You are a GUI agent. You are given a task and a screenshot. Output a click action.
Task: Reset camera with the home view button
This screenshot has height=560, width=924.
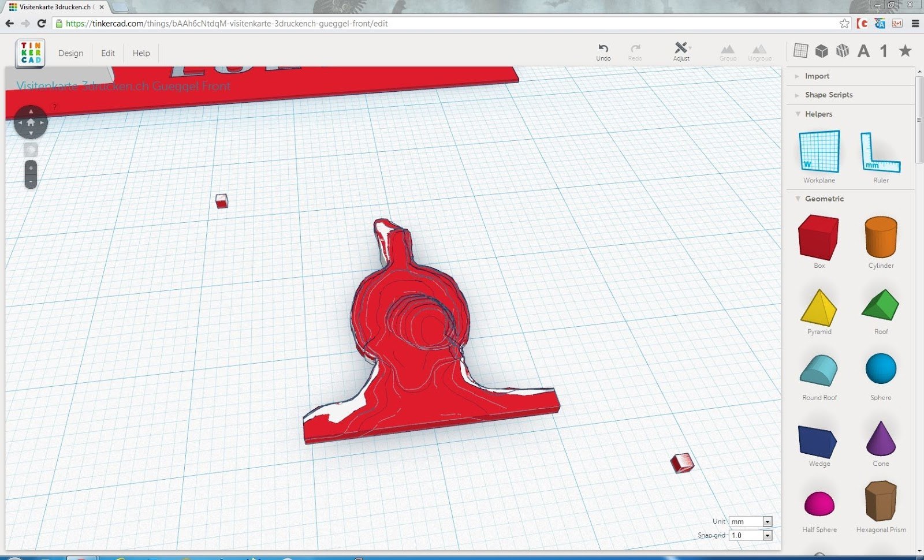pyautogui.click(x=31, y=122)
